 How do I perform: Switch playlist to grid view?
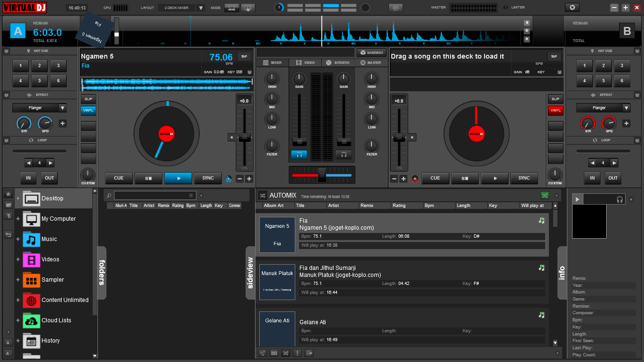pyautogui.click(x=274, y=353)
